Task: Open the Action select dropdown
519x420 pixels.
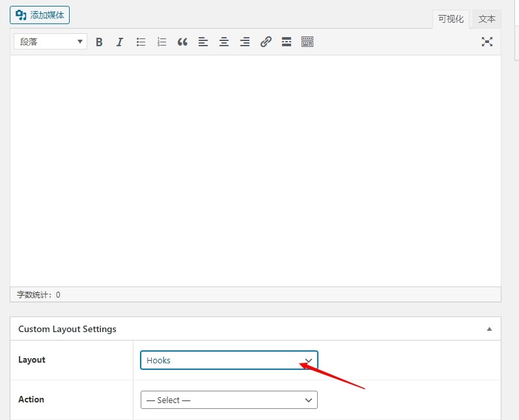Action: click(229, 400)
